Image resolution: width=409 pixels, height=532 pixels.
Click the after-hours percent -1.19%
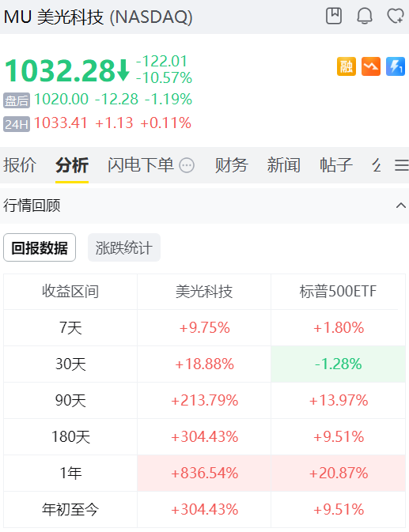pos(169,100)
